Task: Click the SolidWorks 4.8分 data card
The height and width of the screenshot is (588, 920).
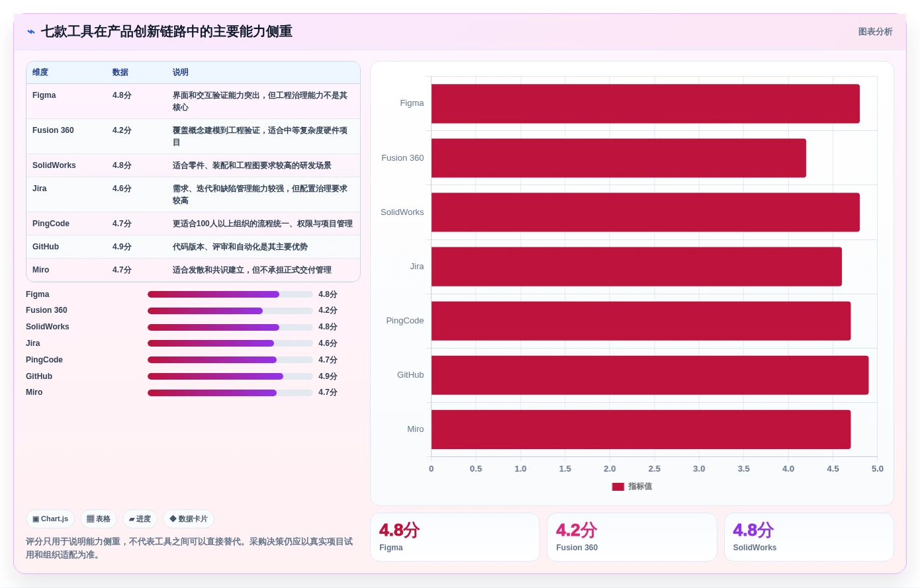Action: [x=809, y=537]
